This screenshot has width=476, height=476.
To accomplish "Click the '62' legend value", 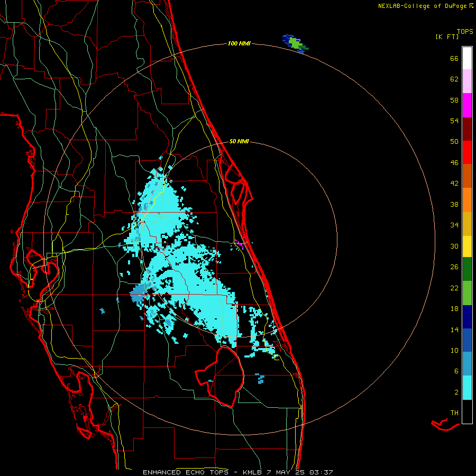I will (454, 79).
